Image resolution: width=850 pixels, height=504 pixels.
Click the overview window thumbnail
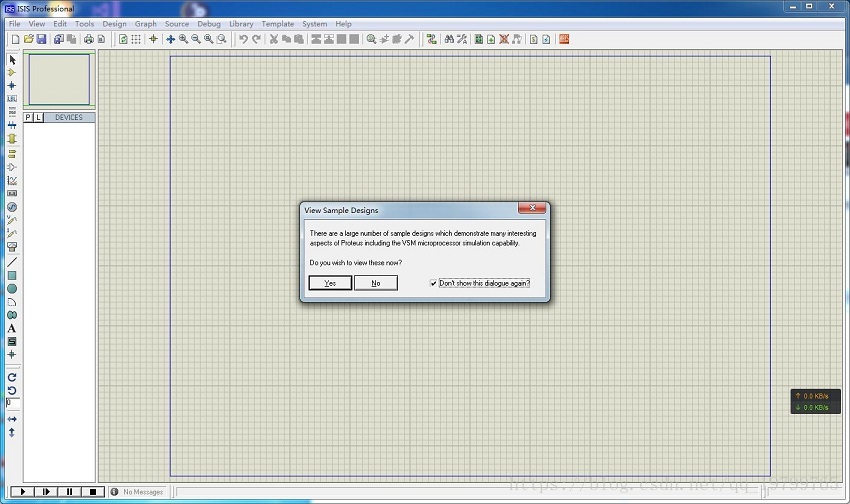click(59, 79)
